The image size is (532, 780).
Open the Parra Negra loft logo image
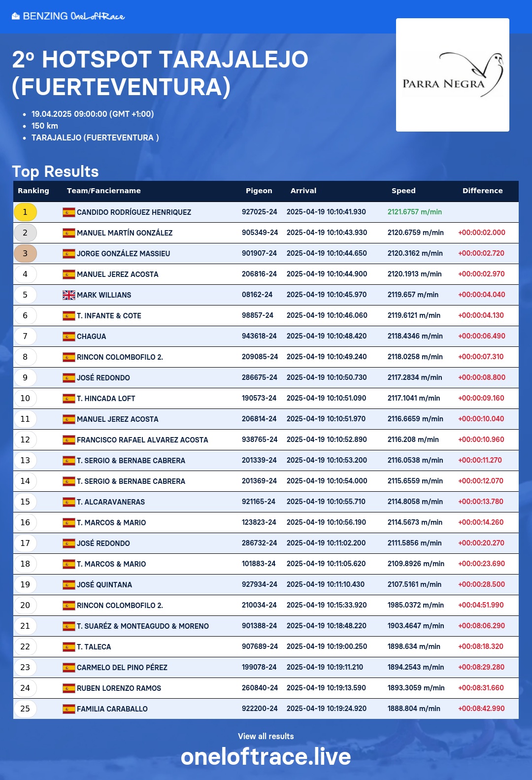click(x=453, y=75)
